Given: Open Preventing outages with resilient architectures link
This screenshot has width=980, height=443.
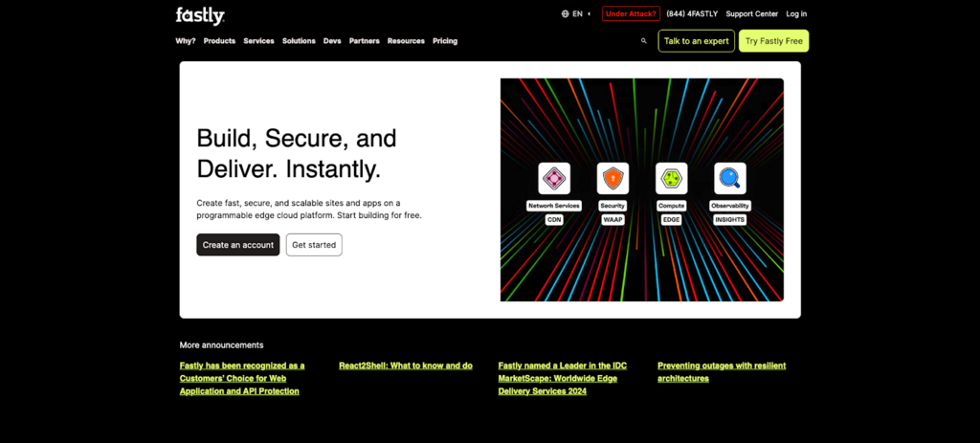Looking at the screenshot, I should [722, 371].
